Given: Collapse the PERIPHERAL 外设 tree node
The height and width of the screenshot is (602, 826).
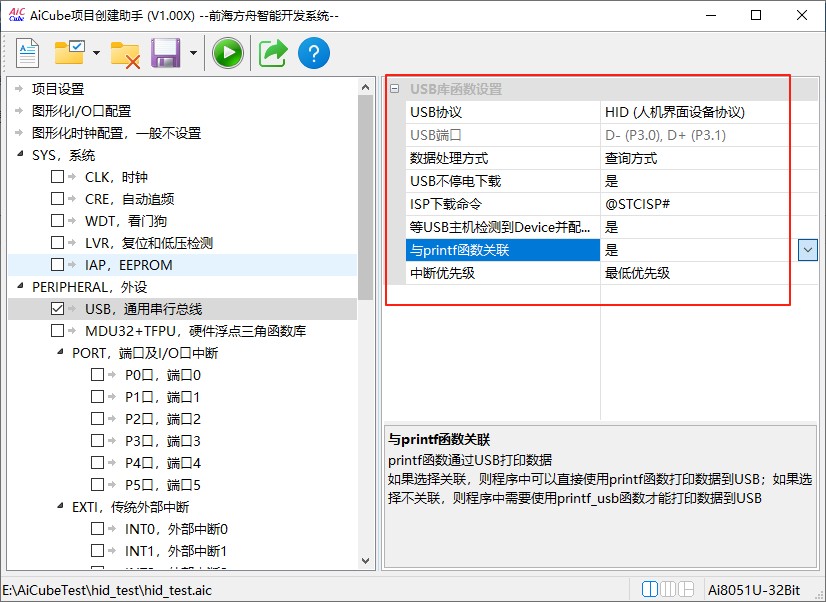Looking at the screenshot, I should 20,287.
